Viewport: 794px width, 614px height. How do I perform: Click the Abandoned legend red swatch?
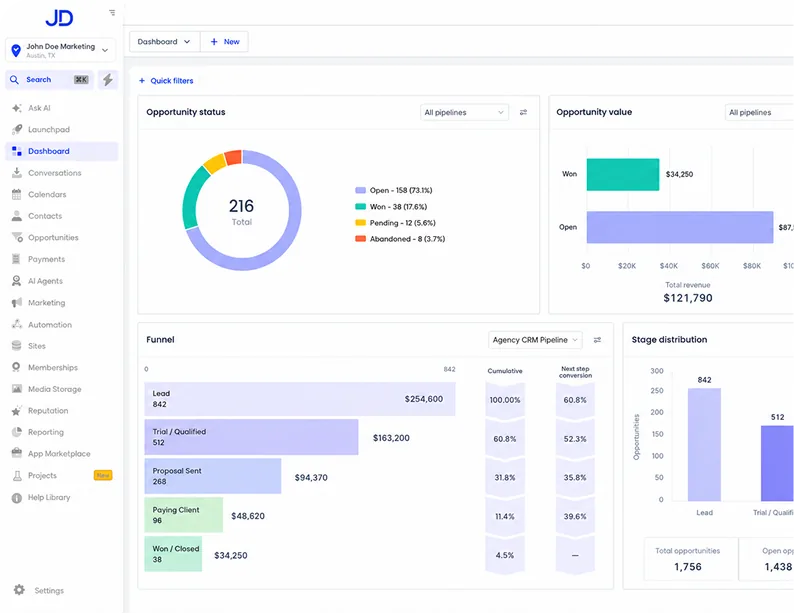(x=360, y=239)
